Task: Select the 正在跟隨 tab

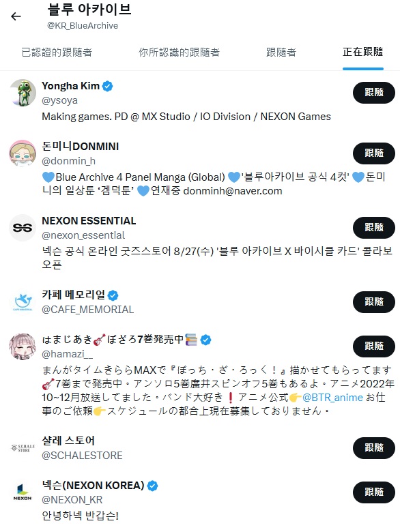Action: point(363,52)
